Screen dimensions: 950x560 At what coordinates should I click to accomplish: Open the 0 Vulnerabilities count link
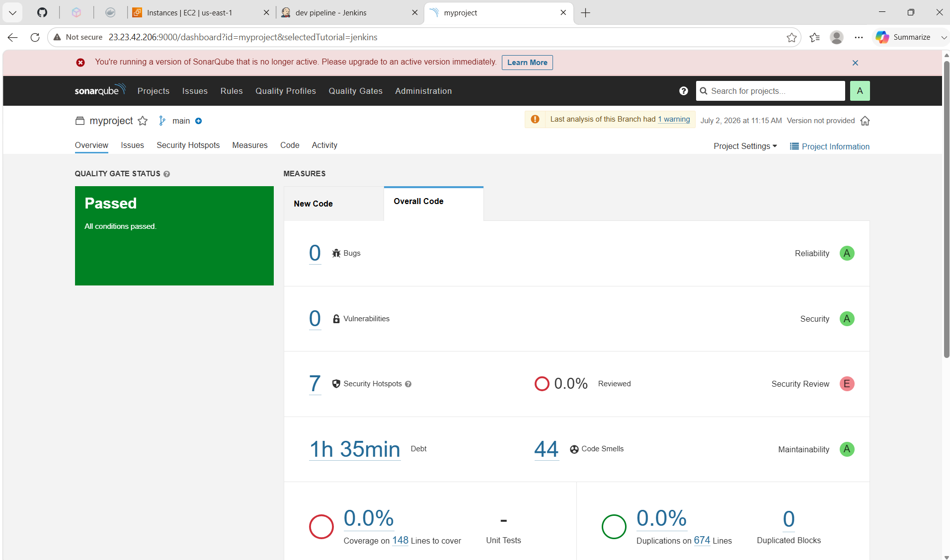click(315, 319)
